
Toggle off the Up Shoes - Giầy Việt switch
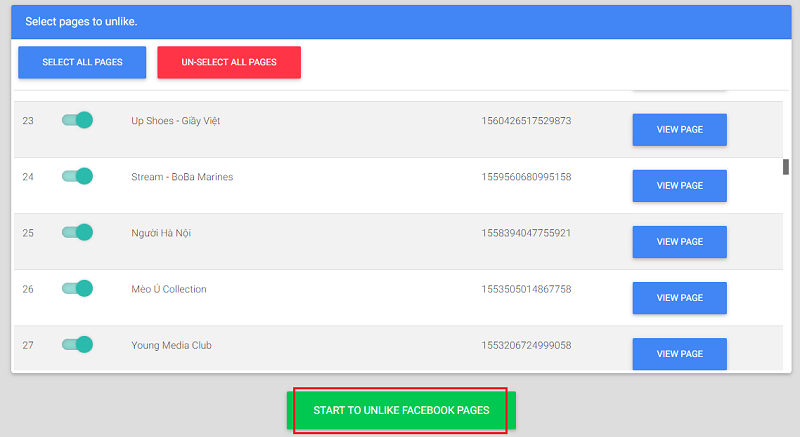tap(77, 120)
